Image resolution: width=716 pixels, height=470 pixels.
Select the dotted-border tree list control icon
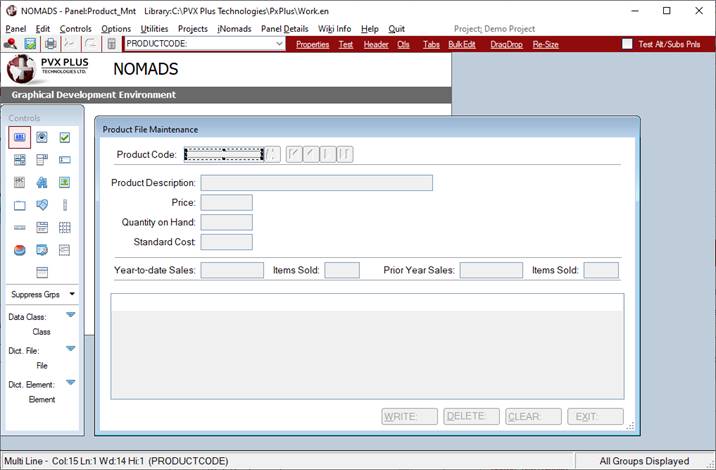coord(64,250)
